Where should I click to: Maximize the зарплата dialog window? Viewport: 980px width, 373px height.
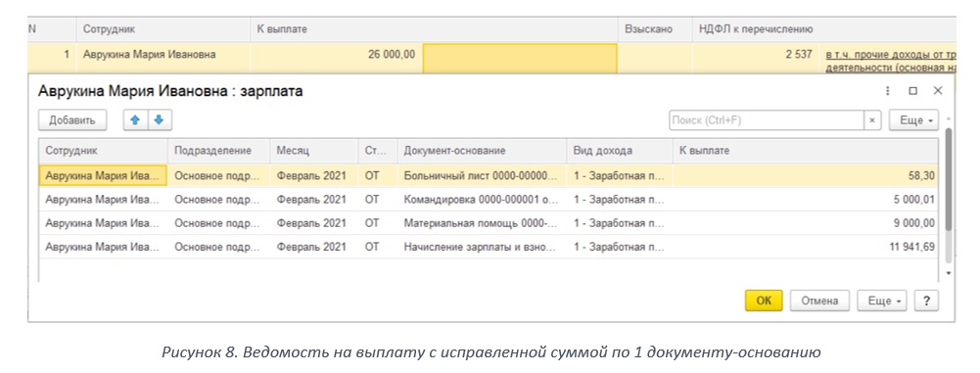(x=912, y=91)
